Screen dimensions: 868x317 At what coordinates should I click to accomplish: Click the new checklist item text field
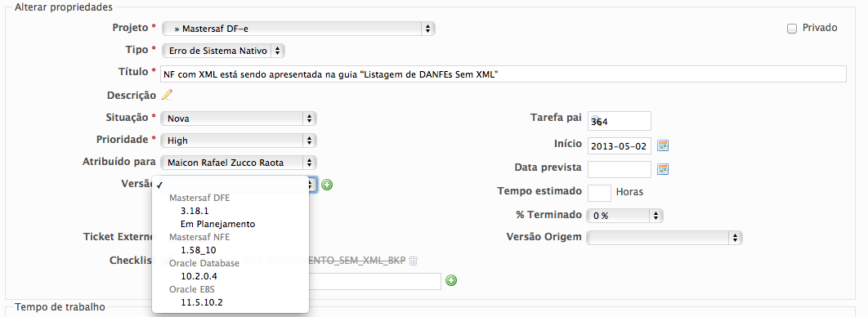tap(374, 281)
